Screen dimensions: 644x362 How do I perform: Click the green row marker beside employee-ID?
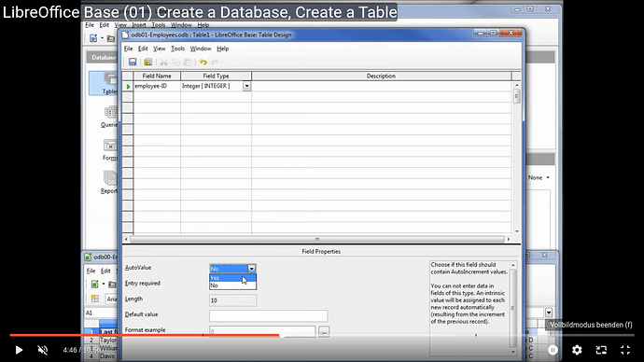coord(128,86)
